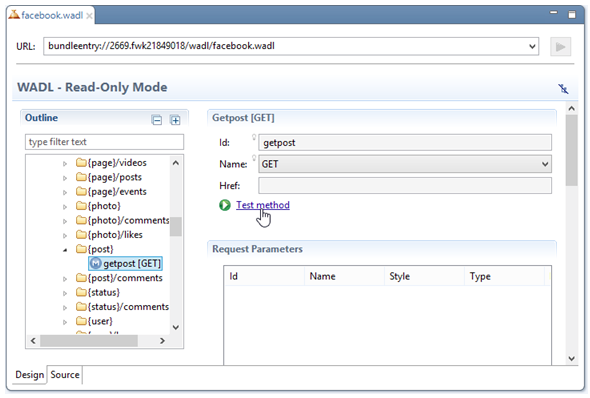Select the {page}/events folder icon

click(81, 191)
